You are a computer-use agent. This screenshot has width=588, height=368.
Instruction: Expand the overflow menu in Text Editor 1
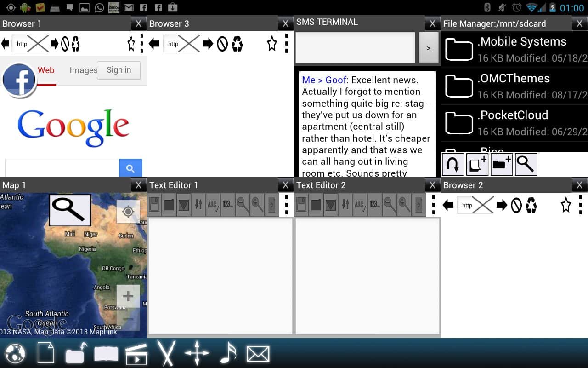[287, 204]
